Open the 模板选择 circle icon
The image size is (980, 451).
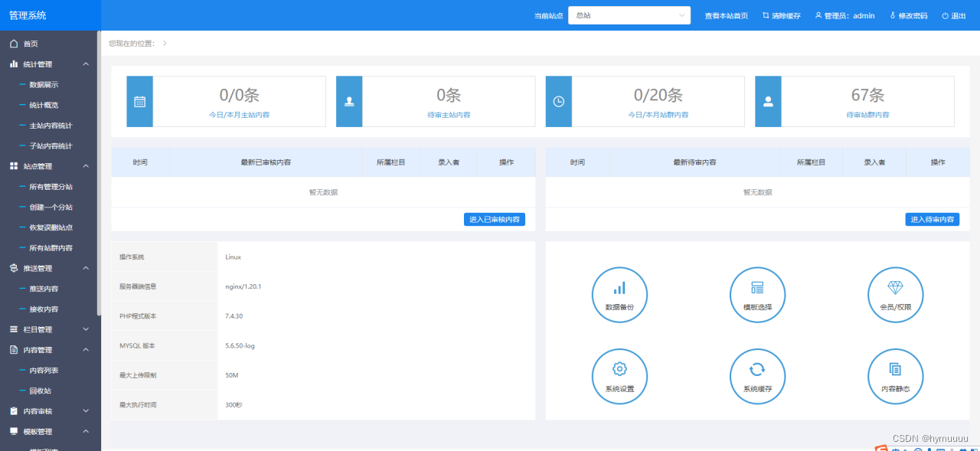coord(757,295)
